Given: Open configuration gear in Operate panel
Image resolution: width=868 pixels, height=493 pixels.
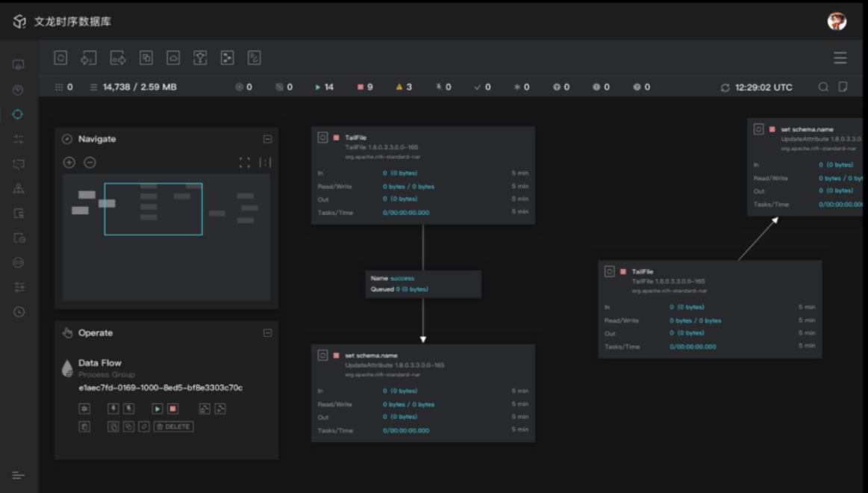Looking at the screenshot, I should pyautogui.click(x=84, y=409).
